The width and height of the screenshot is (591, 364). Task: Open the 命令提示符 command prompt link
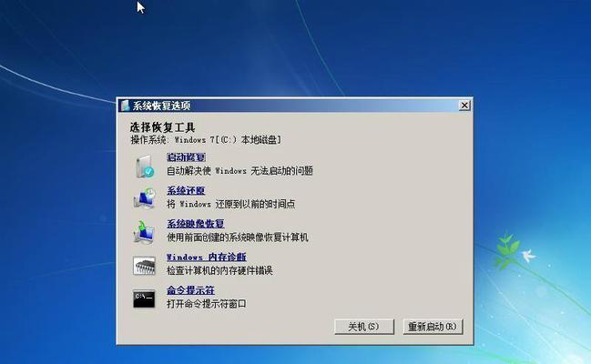(190, 290)
